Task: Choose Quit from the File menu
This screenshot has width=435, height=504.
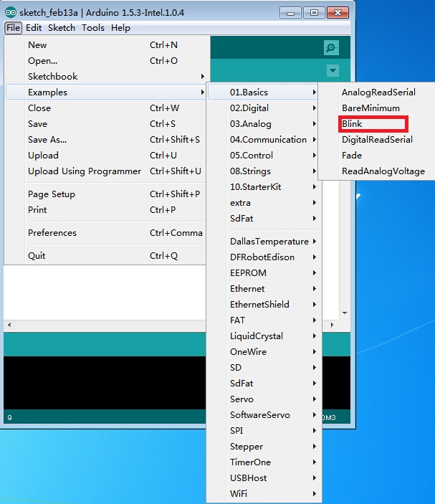Action: pyautogui.click(x=105, y=255)
